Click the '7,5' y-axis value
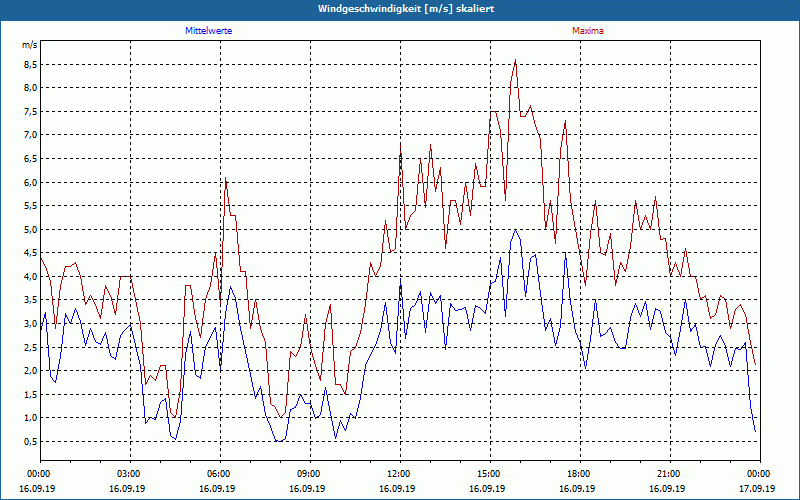Screen dimensions: 800x500 [31, 111]
